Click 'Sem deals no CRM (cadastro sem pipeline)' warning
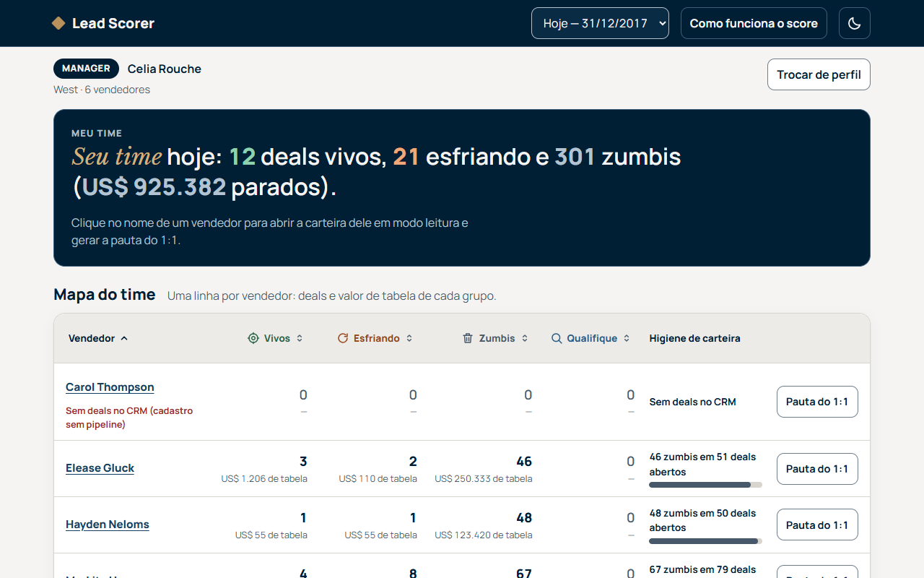The width and height of the screenshot is (924, 578). 129,418
